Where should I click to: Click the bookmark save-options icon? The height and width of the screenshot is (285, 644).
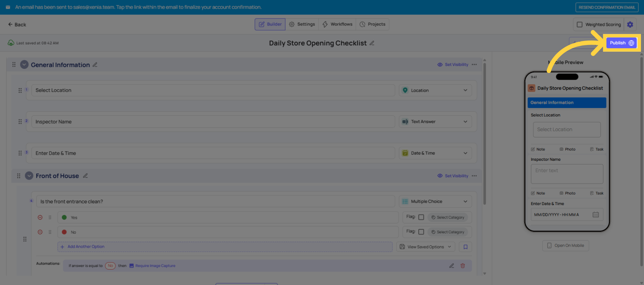pos(466,247)
